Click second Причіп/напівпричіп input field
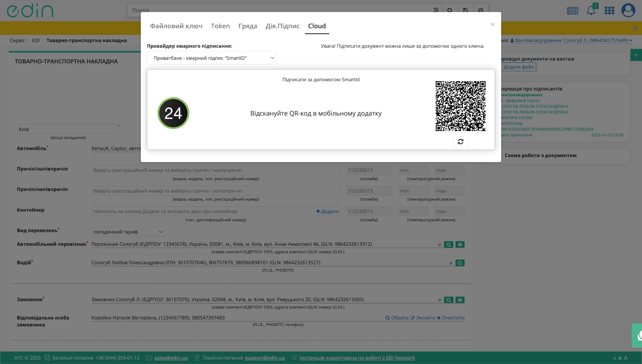 (x=216, y=191)
